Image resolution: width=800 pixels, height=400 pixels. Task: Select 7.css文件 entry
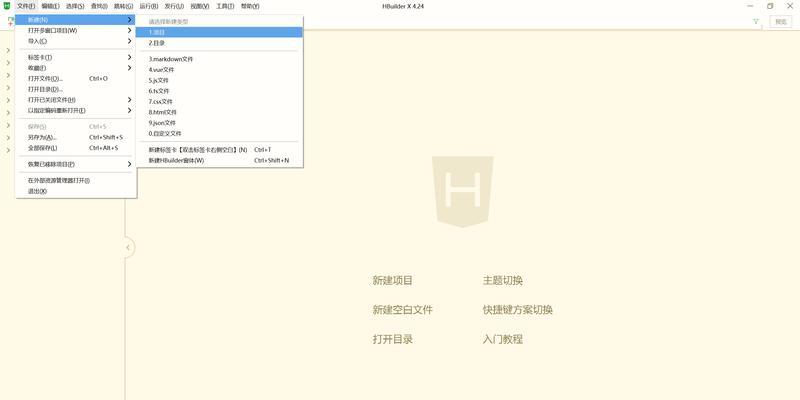point(219,102)
